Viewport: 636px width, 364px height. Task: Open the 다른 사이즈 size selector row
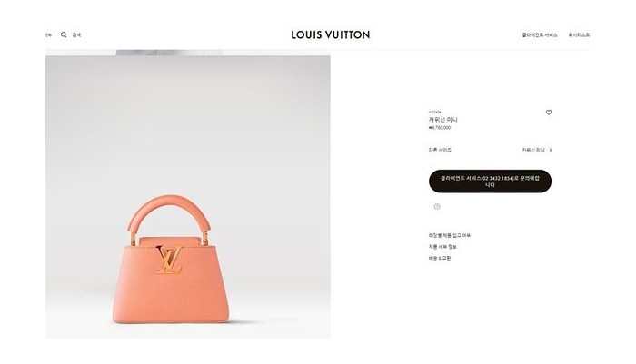(491, 150)
